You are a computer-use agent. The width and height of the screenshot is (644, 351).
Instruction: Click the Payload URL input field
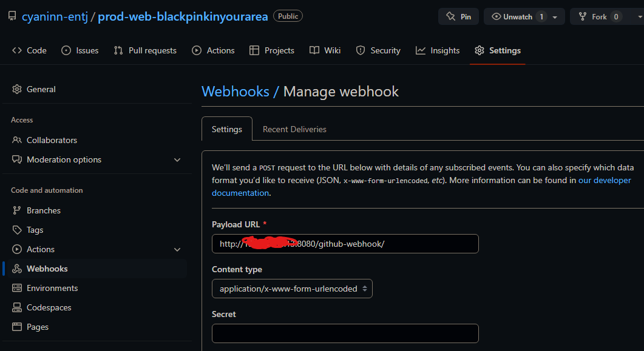(345, 244)
